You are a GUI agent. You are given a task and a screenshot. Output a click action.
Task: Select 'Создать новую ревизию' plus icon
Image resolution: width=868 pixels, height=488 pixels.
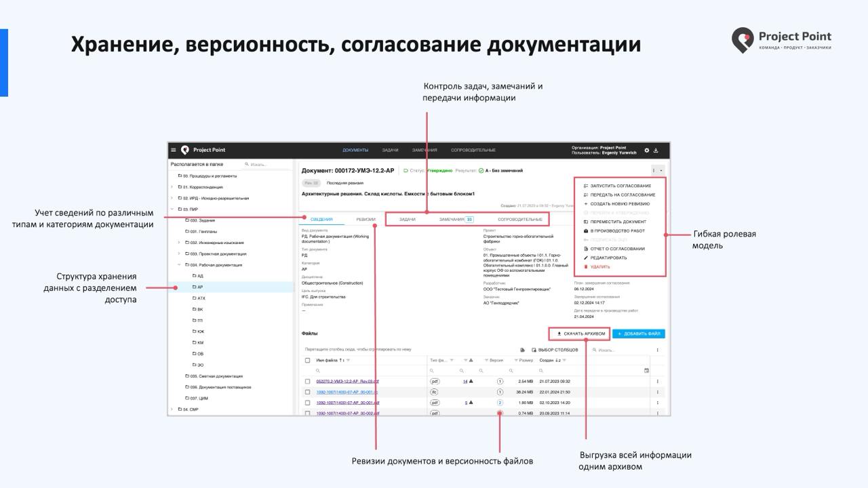pyautogui.click(x=585, y=203)
